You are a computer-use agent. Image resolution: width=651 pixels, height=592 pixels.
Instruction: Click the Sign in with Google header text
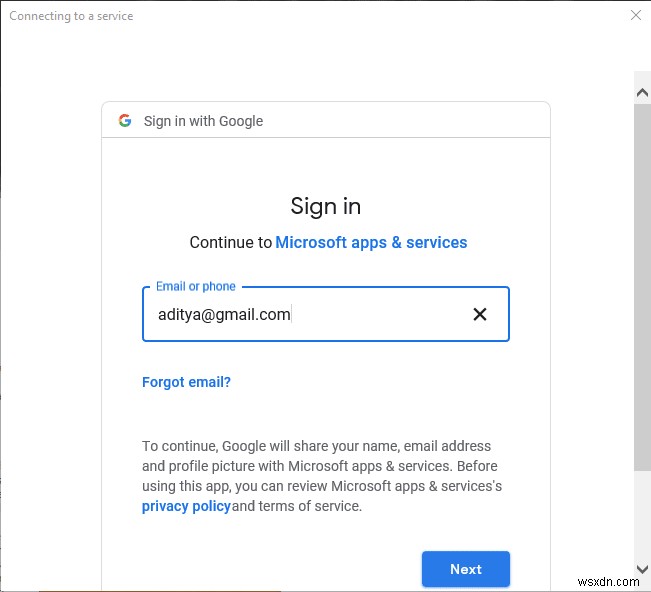203,121
